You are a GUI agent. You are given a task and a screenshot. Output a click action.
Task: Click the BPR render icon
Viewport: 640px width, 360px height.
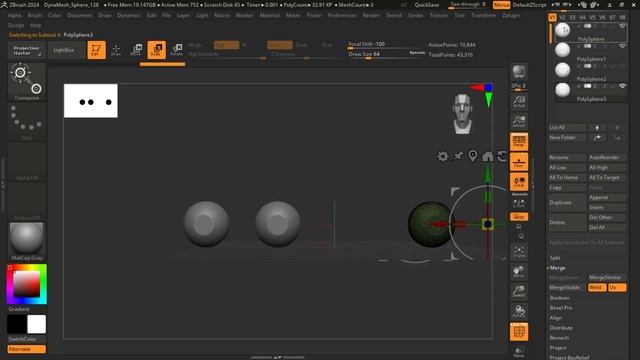(x=519, y=72)
